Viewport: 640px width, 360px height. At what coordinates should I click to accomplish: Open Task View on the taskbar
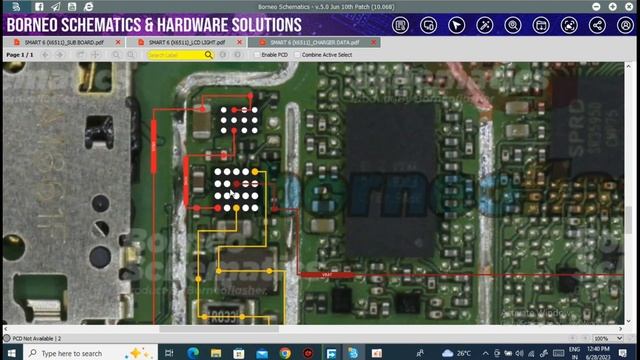point(169,353)
